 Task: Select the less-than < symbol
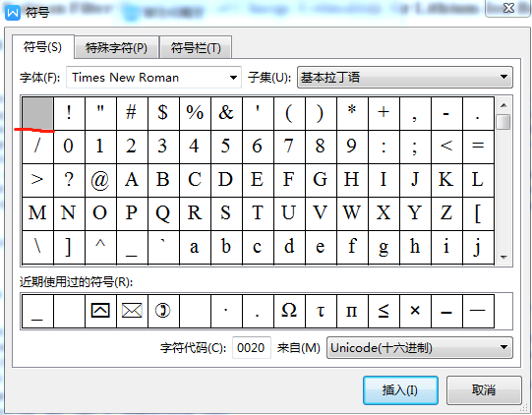point(446,147)
